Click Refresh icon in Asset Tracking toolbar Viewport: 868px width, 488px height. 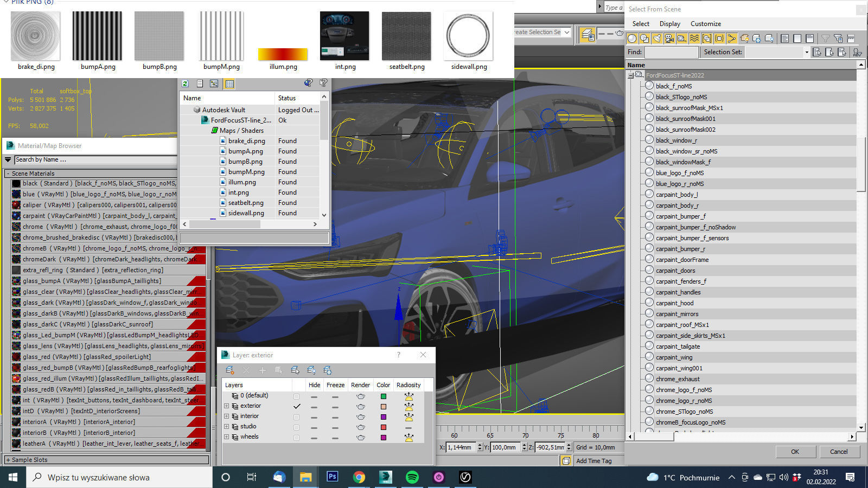(186, 84)
